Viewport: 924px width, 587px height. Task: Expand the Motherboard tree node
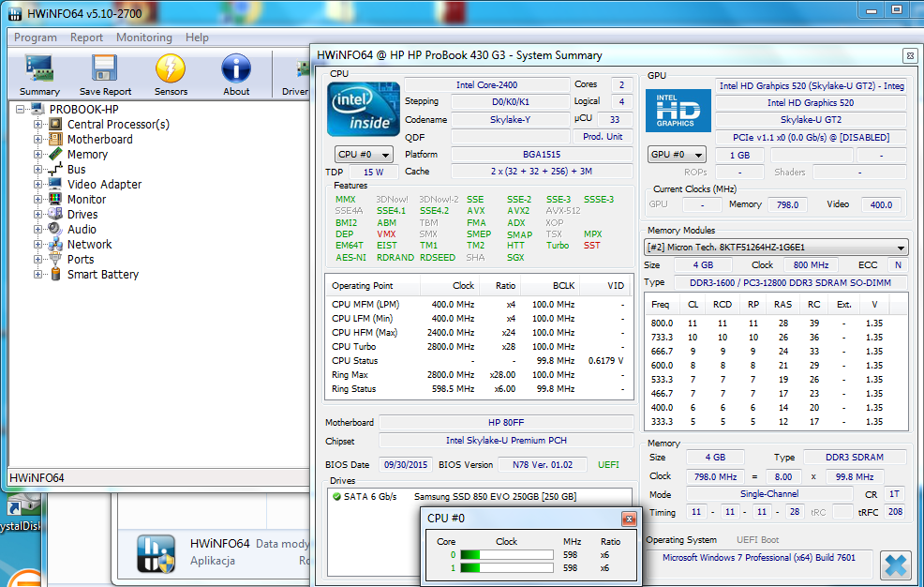[38, 139]
